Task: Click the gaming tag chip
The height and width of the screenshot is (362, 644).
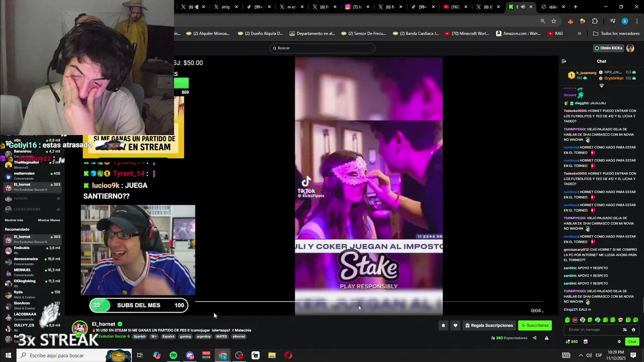Action: pyautogui.click(x=185, y=336)
